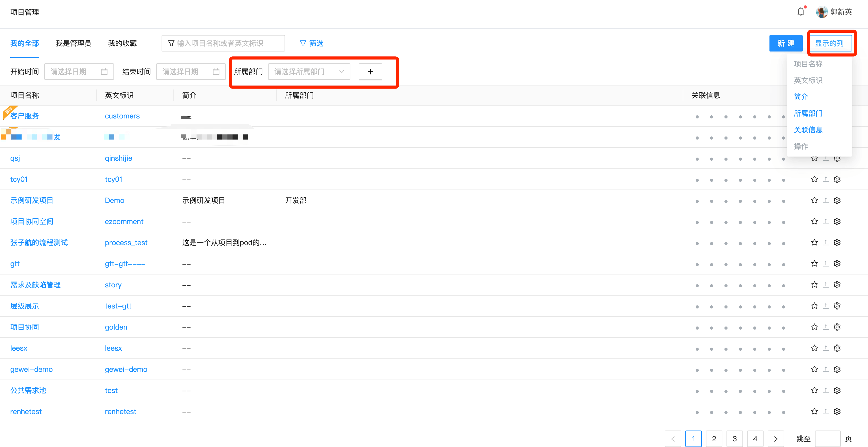This screenshot has height=447, width=868.
Task: Pin 项目协同空间 project to top
Action: point(826,221)
